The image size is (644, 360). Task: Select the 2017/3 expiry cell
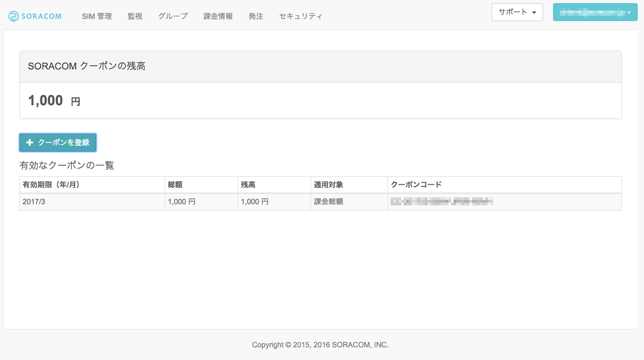pos(92,202)
